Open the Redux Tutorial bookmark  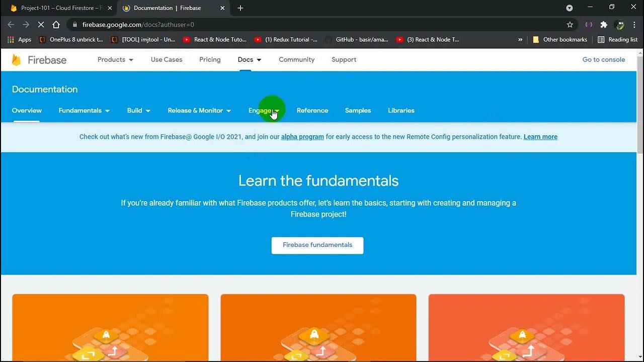pyautogui.click(x=286, y=40)
